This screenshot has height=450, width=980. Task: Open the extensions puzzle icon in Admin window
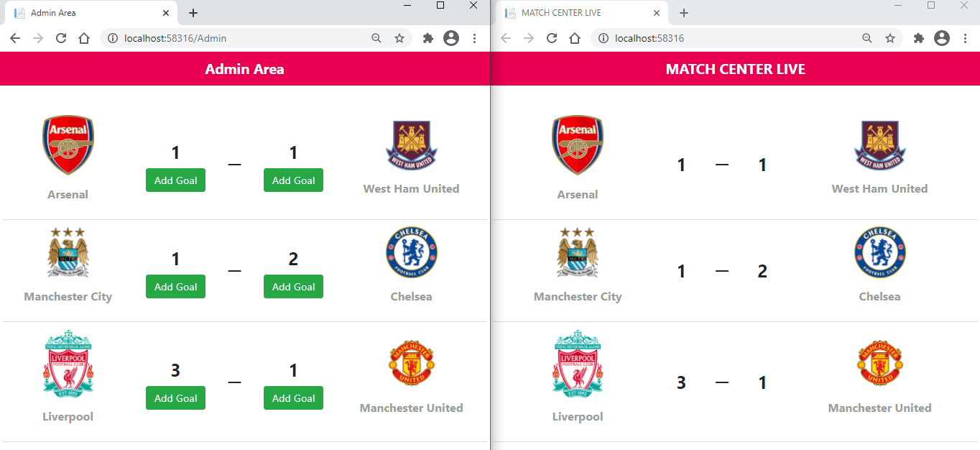[428, 38]
